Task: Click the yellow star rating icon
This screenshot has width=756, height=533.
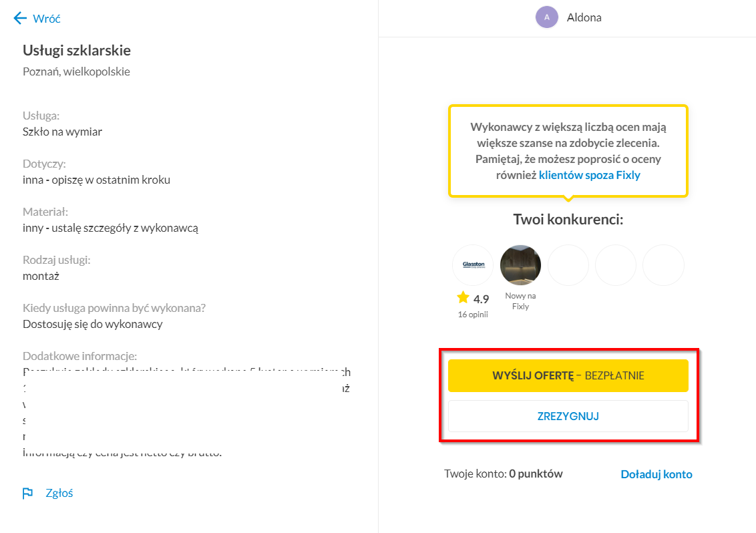Action: pyautogui.click(x=463, y=298)
